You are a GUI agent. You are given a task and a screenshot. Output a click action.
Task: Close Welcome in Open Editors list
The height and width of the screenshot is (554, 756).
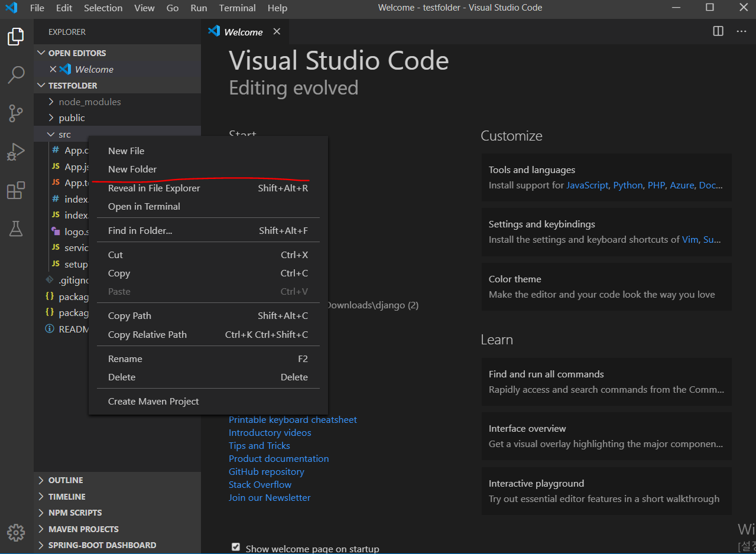tap(53, 69)
